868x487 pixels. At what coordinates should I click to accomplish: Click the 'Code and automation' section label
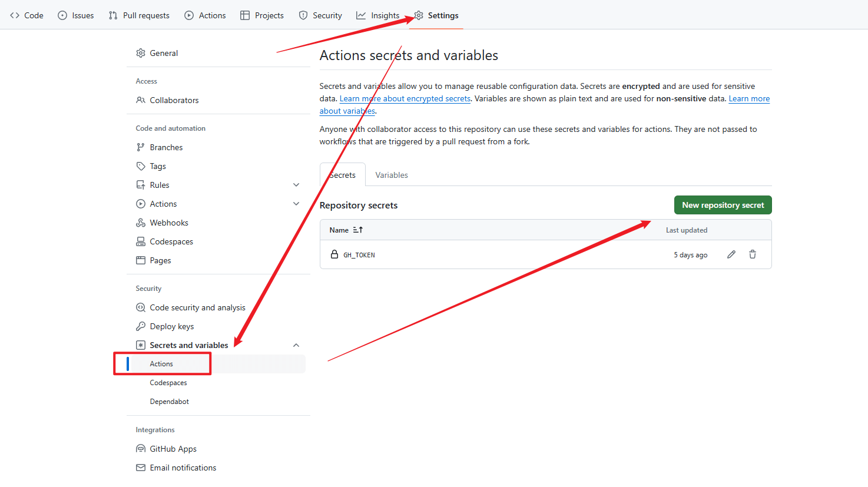coord(171,128)
